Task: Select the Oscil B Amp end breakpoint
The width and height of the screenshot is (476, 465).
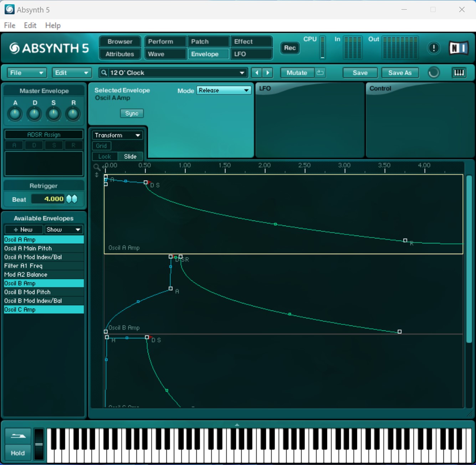Action: (x=400, y=332)
